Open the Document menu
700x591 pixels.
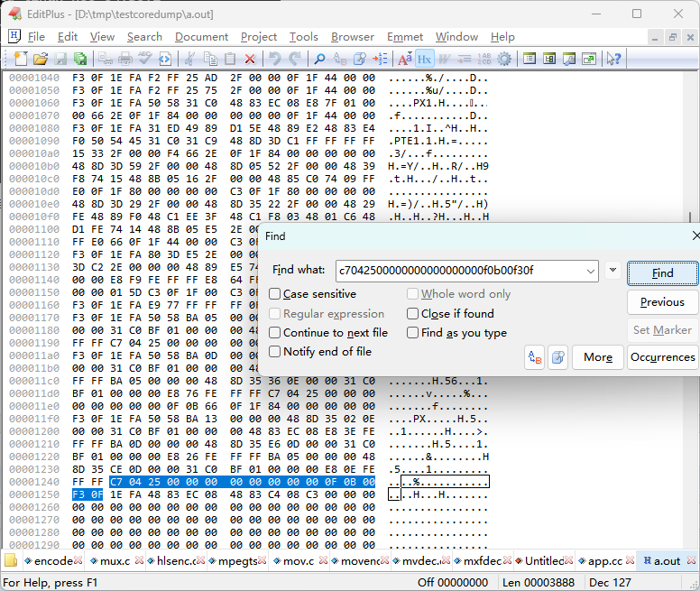[201, 37]
